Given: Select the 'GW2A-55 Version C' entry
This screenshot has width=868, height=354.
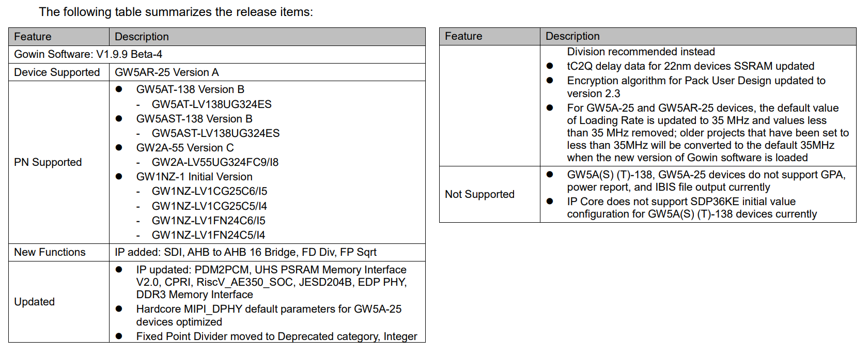Looking at the screenshot, I should 184,148.
